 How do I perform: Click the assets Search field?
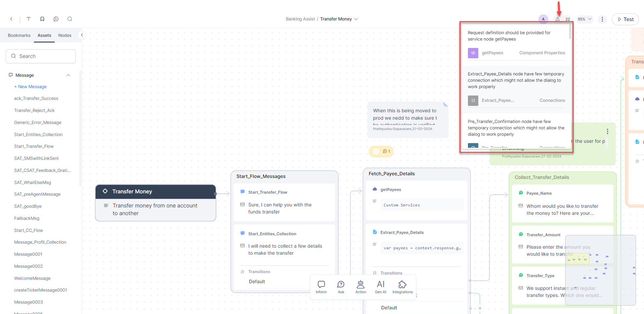41,56
